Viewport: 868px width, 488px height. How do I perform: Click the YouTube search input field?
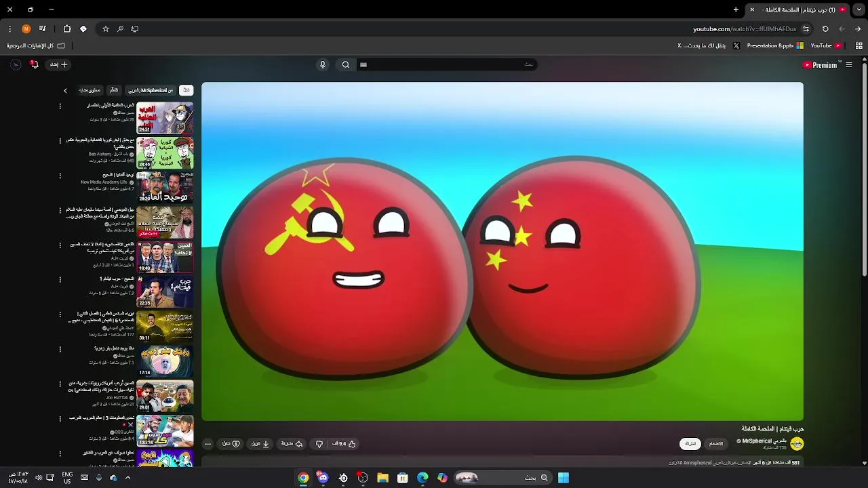[448, 64]
